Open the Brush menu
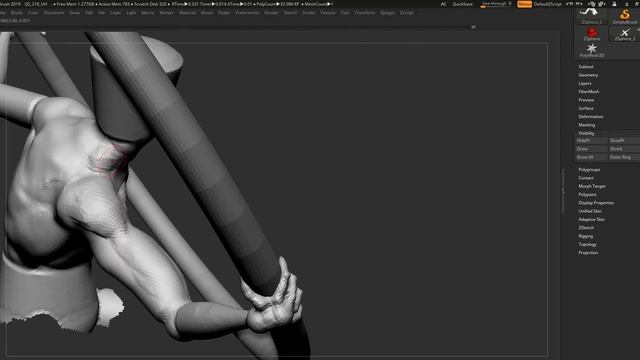 point(16,13)
